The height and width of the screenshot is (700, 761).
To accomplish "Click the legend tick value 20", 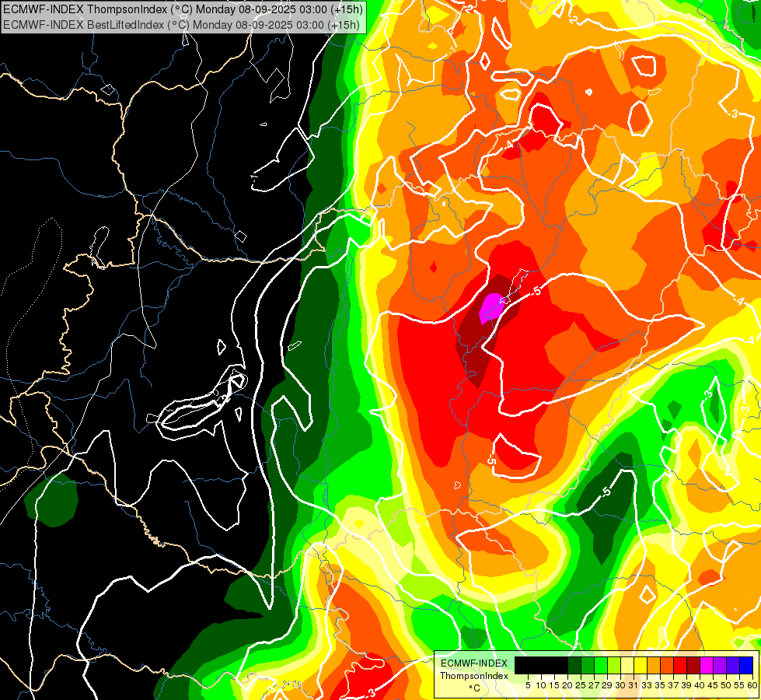I will click(567, 685).
